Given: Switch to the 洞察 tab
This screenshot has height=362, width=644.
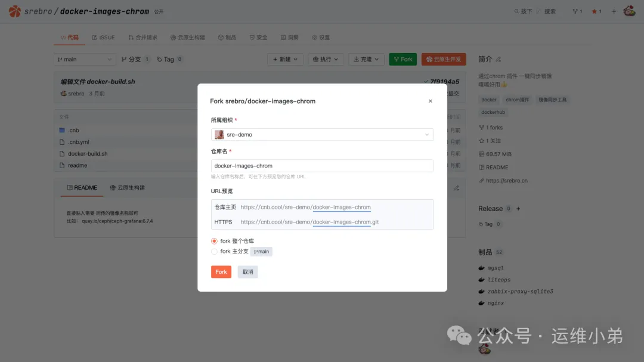Looking at the screenshot, I should coord(290,38).
